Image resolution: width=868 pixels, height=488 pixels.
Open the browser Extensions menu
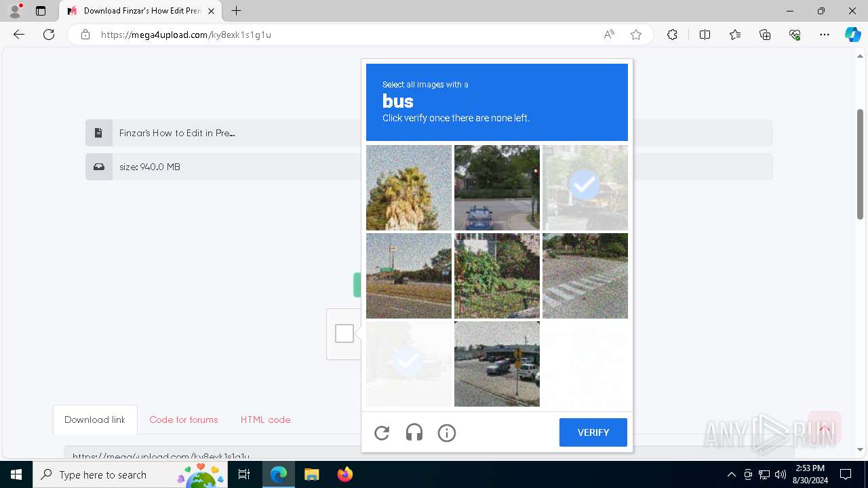(672, 35)
